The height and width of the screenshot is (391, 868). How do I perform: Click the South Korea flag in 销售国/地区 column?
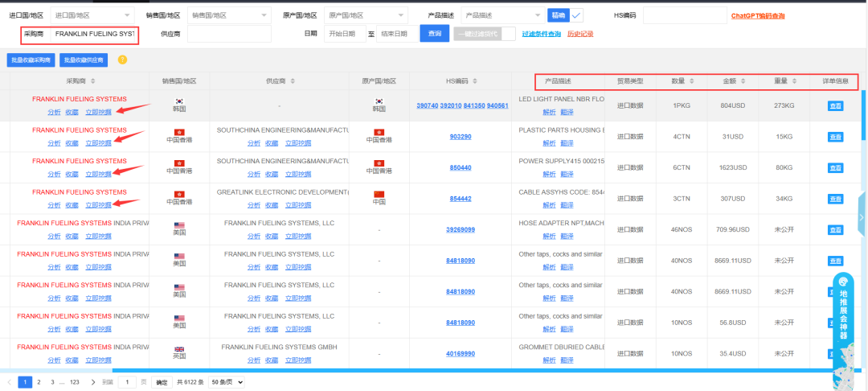(x=178, y=101)
